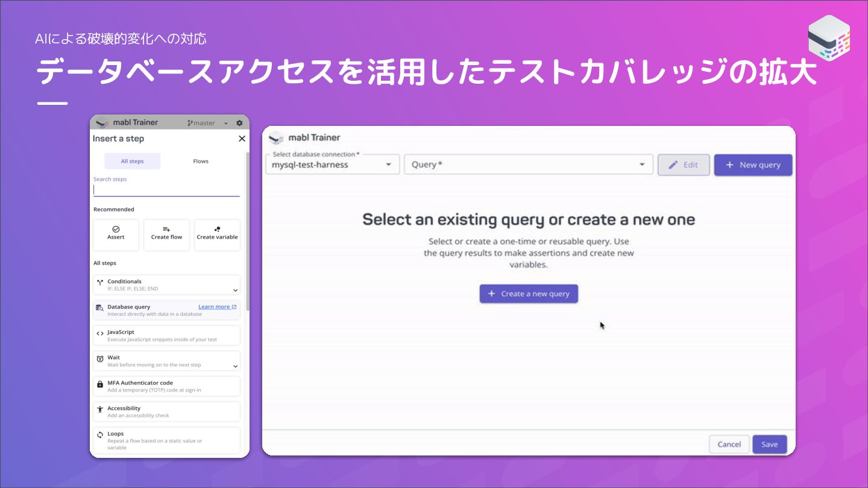
Task: Select the JavaScript step
Action: [x=166, y=336]
